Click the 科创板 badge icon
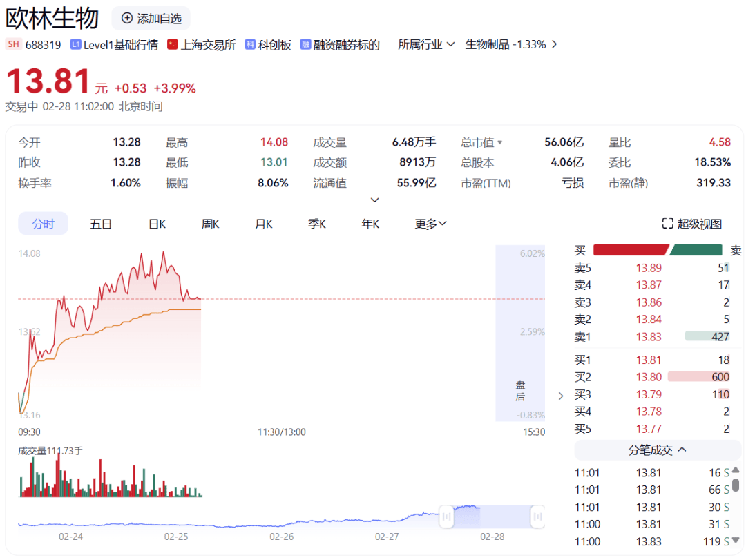The image size is (746, 560). (250, 44)
